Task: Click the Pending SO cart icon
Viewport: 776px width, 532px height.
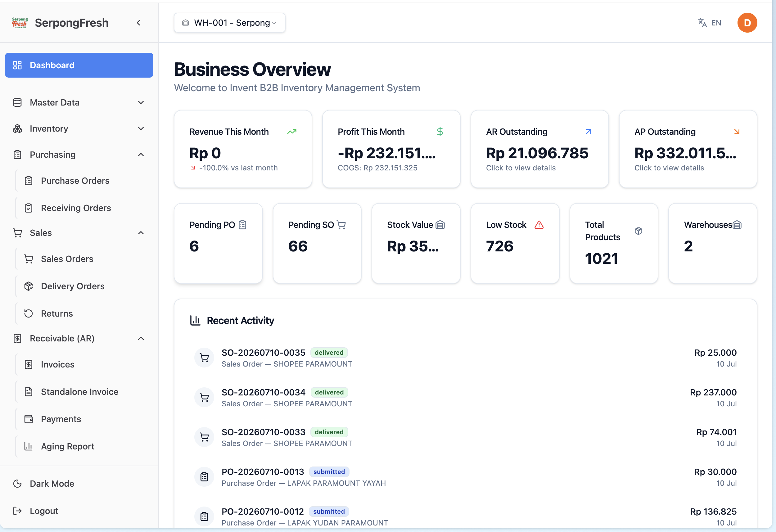Action: coord(341,225)
